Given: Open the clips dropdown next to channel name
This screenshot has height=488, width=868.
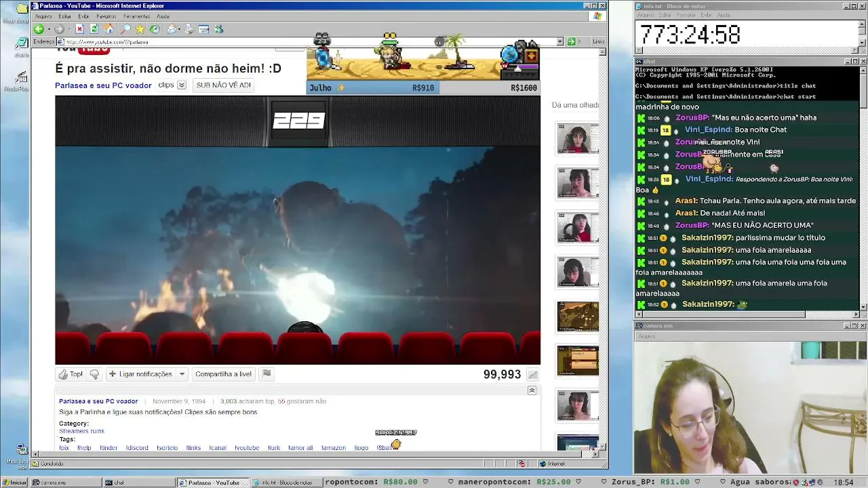Looking at the screenshot, I should pyautogui.click(x=181, y=85).
